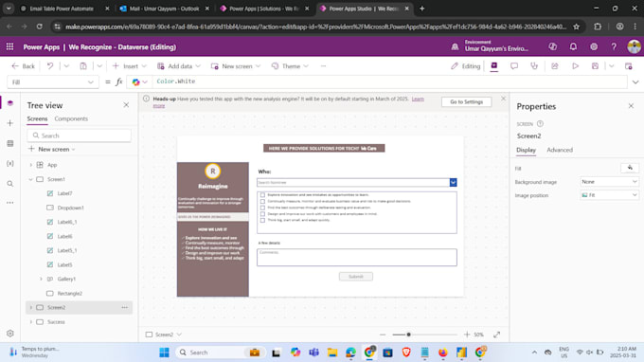The height and width of the screenshot is (362, 644).
Task: Collapse the Screen1 node in Tree view
Action: 30,179
